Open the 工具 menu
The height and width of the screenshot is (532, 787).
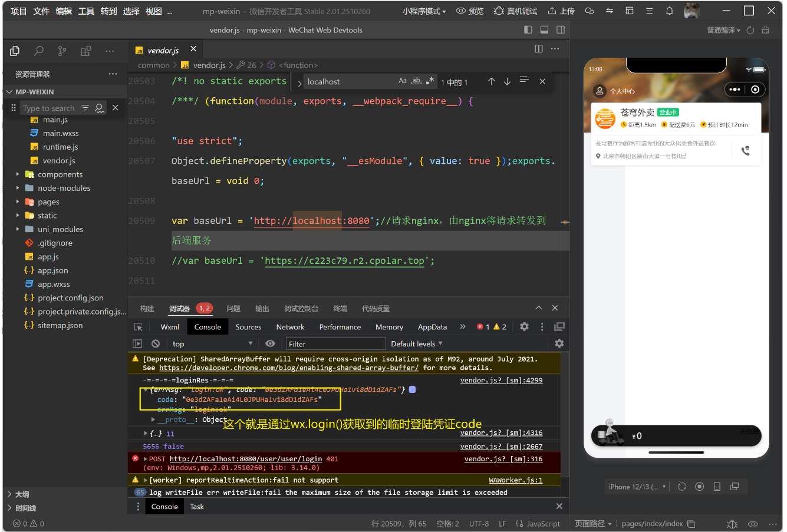coord(86,11)
